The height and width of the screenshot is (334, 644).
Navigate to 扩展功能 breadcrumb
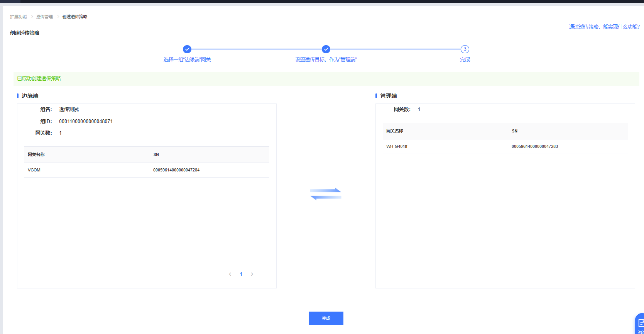(18, 17)
